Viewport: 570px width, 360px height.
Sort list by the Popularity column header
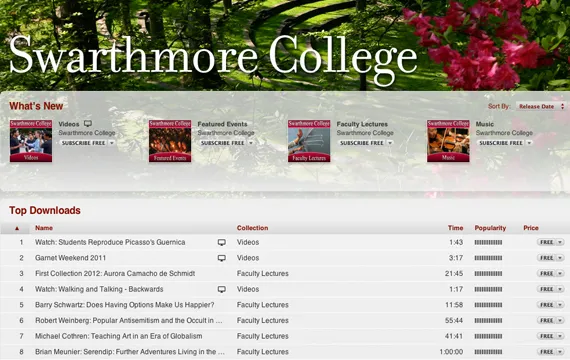(x=490, y=228)
